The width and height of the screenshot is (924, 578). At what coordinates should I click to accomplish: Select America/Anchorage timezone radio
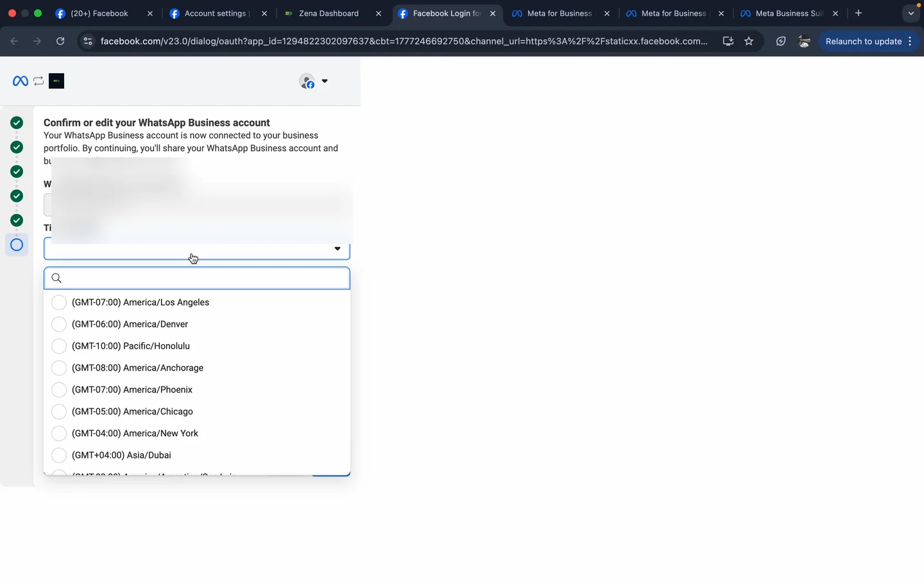coord(59,368)
